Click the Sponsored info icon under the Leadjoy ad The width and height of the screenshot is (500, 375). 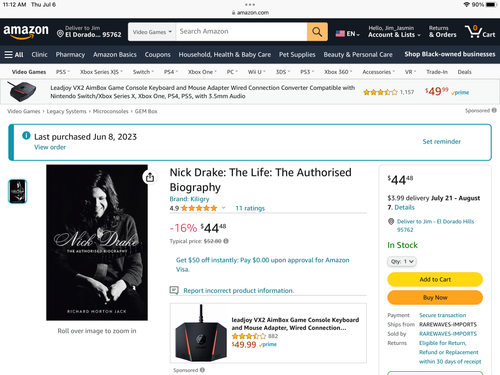click(x=202, y=370)
